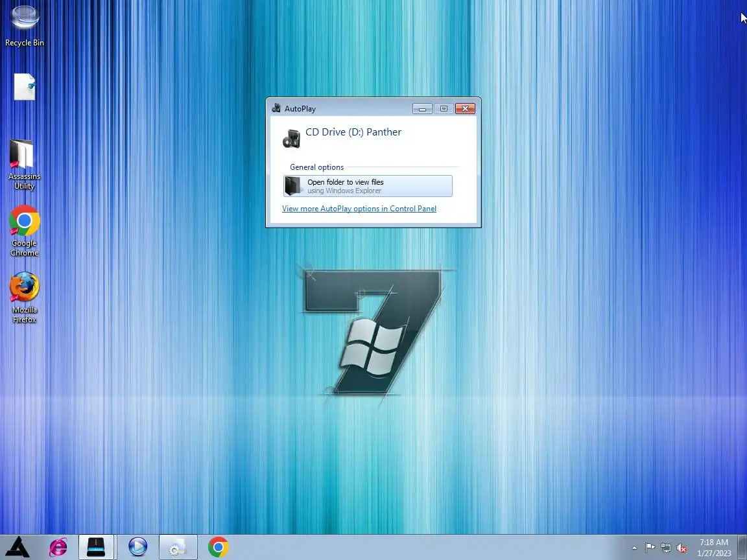Click the AutoPlay title bar icon

[x=276, y=108]
